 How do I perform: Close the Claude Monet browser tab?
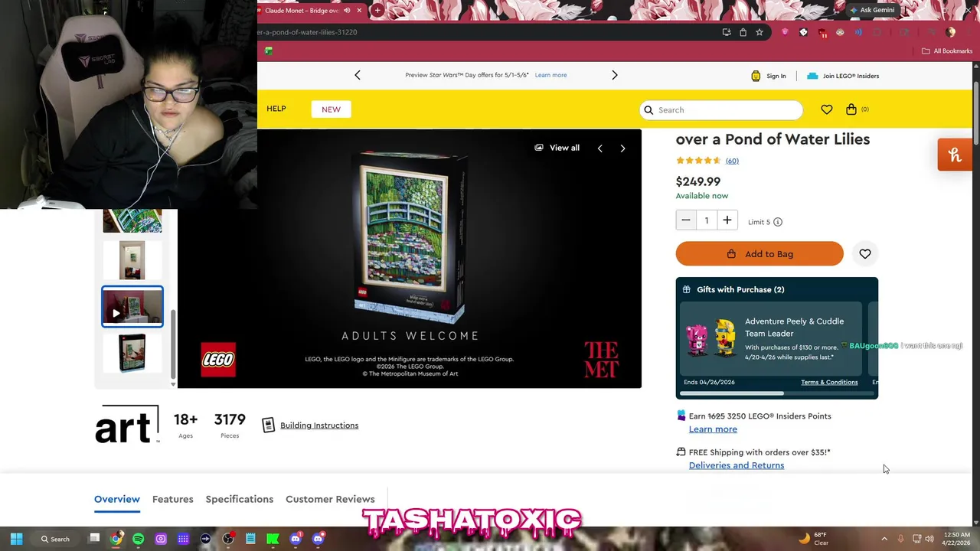(x=359, y=10)
